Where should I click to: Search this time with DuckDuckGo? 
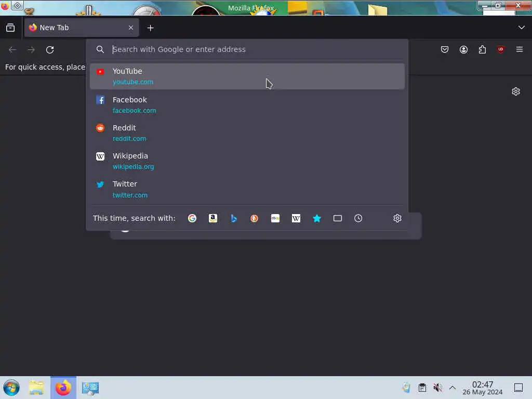[x=255, y=218]
